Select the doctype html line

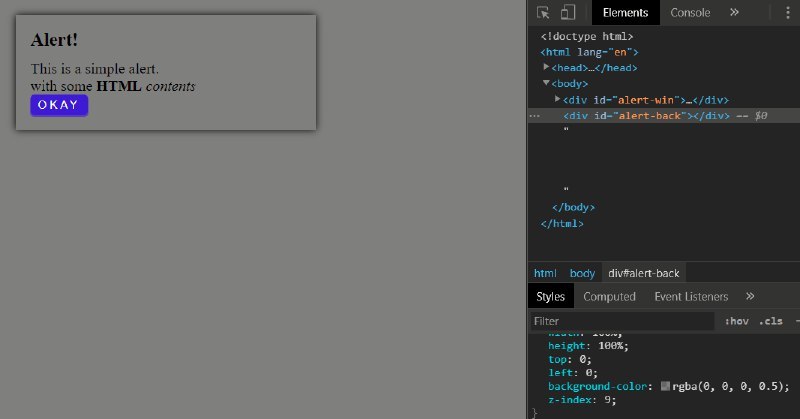(x=587, y=36)
